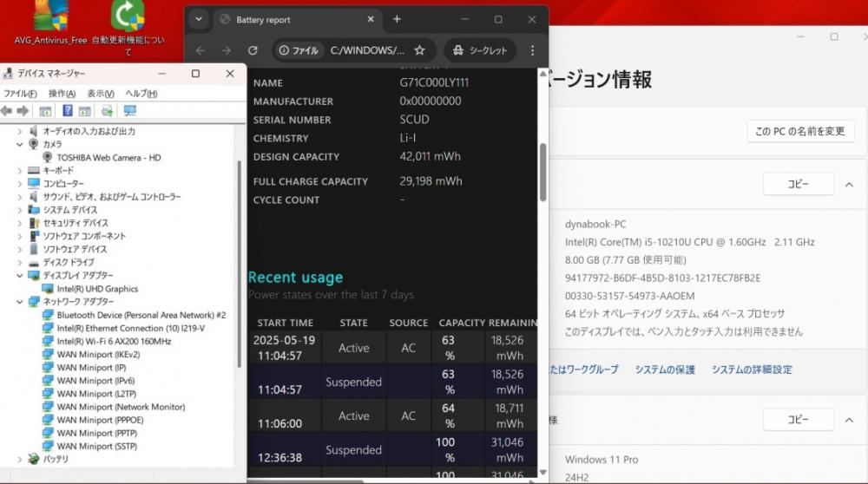The image size is (868, 484).
Task: Collapse ディスプレイ アダプター node
Action: coord(19,276)
